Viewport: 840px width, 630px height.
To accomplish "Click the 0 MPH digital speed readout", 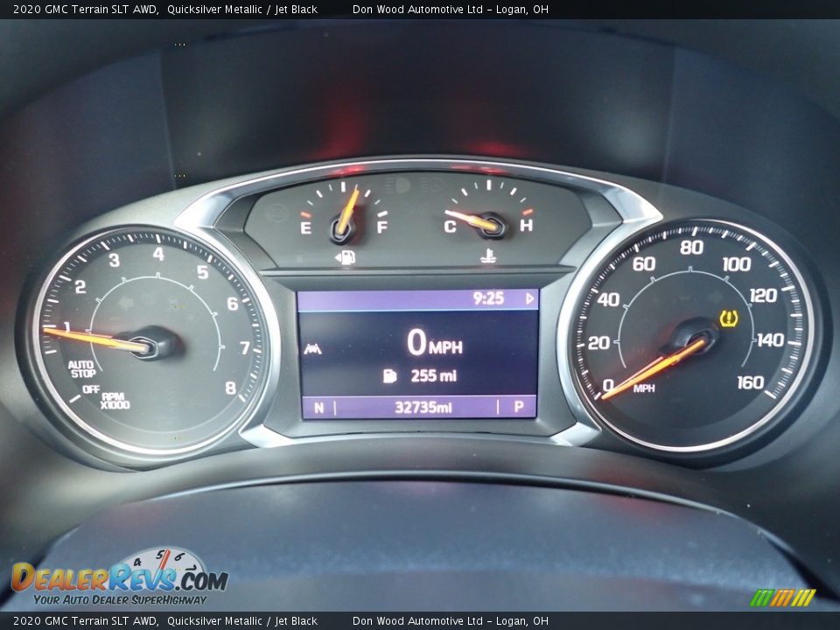I will pyautogui.click(x=435, y=342).
